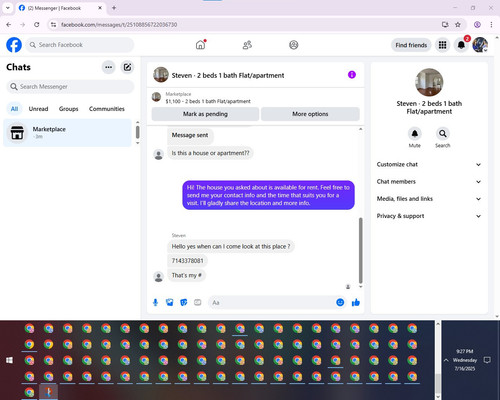Open the profile circle icon in top navigation
Screen dimensions: 500x400
[294, 45]
